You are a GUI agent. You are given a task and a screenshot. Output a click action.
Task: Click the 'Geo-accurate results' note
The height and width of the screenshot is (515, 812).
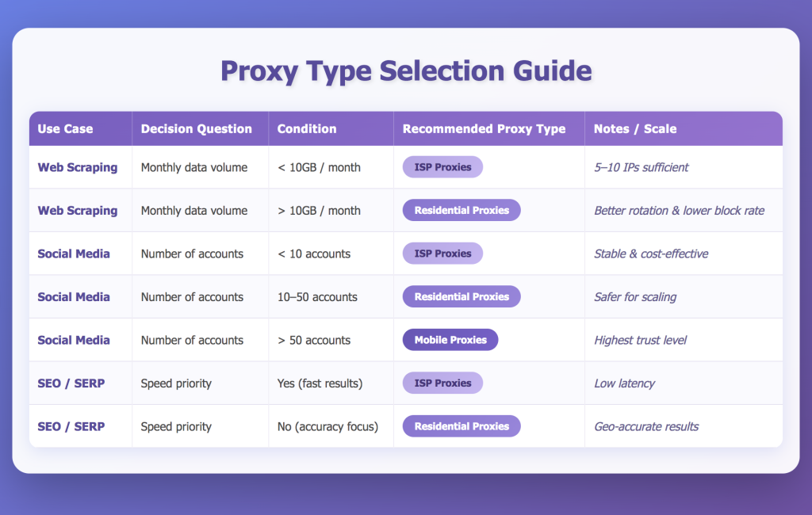point(646,426)
